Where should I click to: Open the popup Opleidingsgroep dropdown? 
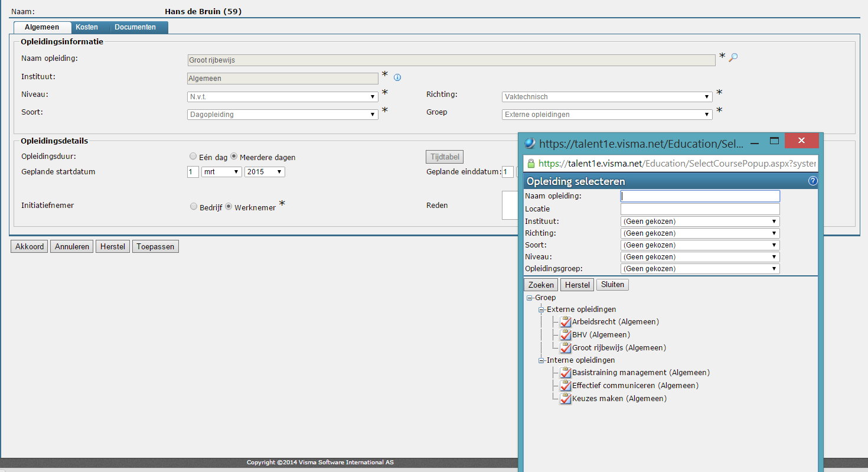700,269
